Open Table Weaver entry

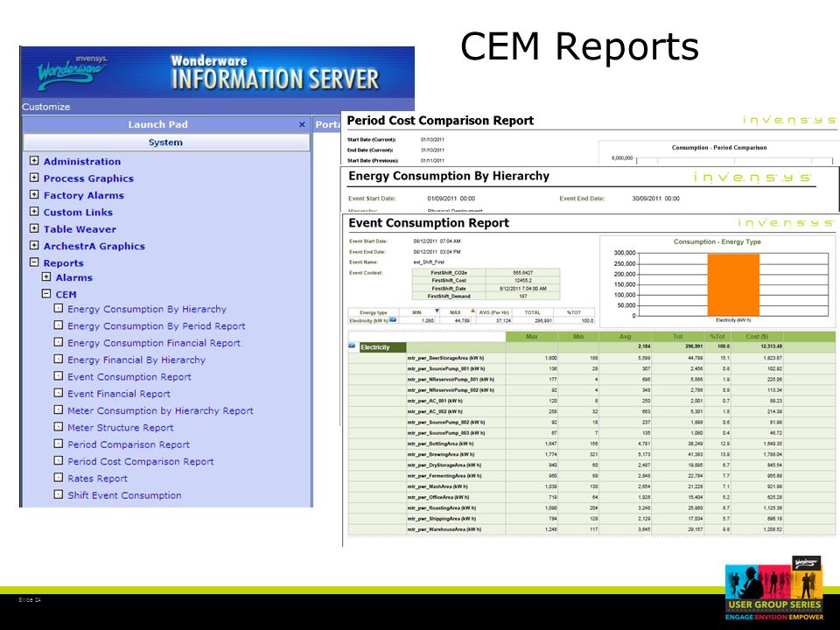click(80, 229)
